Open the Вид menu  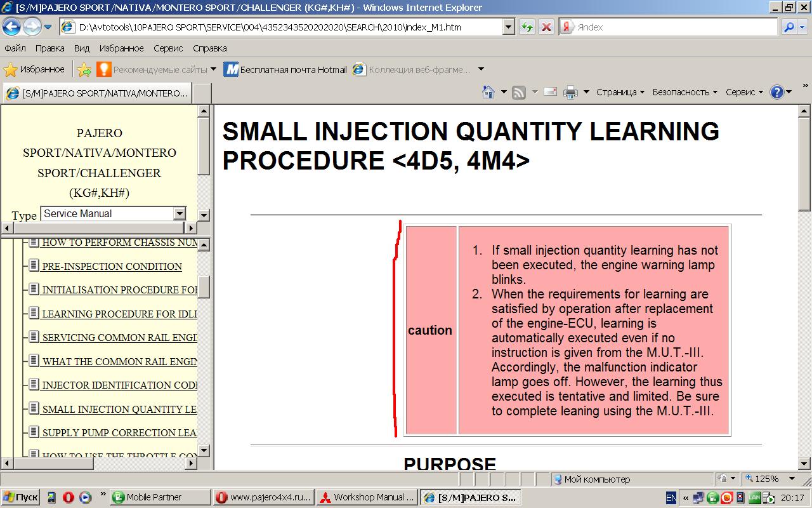tap(81, 48)
